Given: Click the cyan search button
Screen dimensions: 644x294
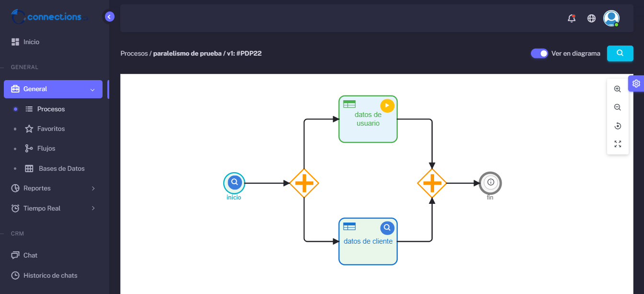Looking at the screenshot, I should pos(620,53).
